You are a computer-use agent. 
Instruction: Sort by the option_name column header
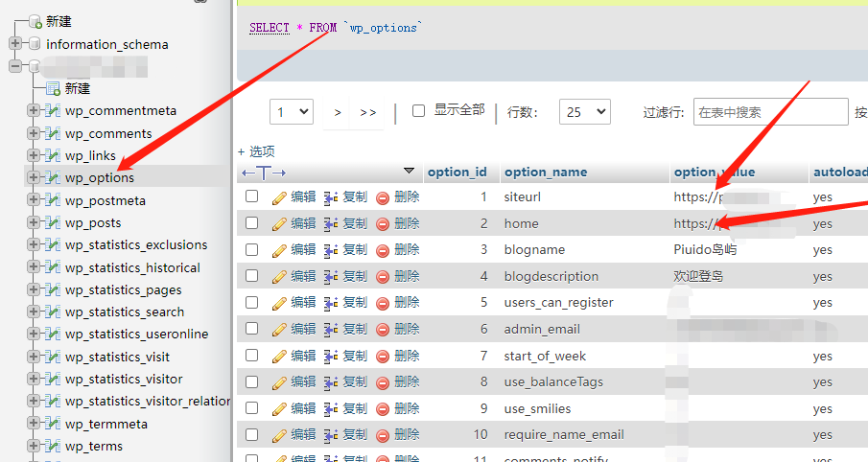pyautogui.click(x=546, y=173)
